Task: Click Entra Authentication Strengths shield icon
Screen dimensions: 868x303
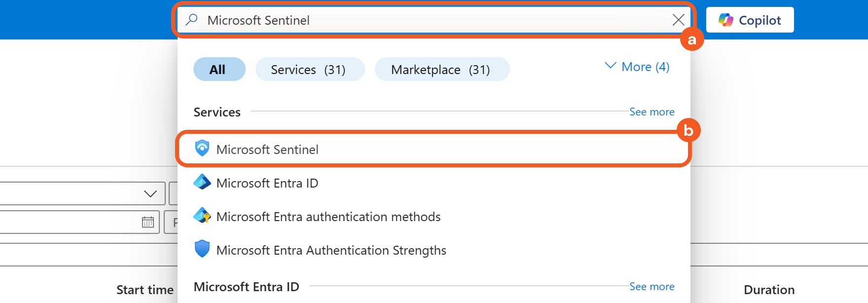Action: tap(202, 249)
